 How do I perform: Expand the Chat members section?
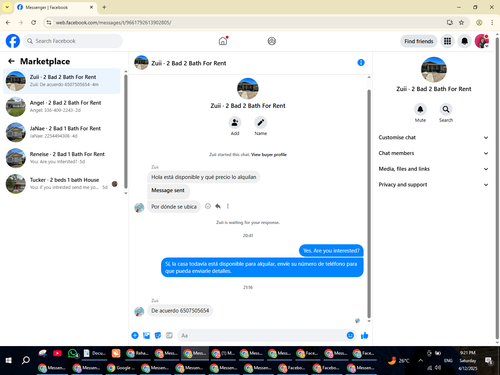[433, 153]
